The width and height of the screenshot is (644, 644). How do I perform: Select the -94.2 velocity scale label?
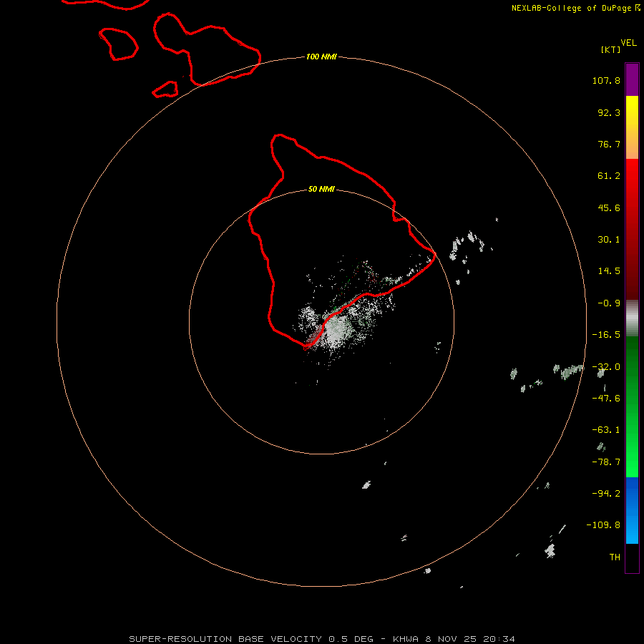606,493
